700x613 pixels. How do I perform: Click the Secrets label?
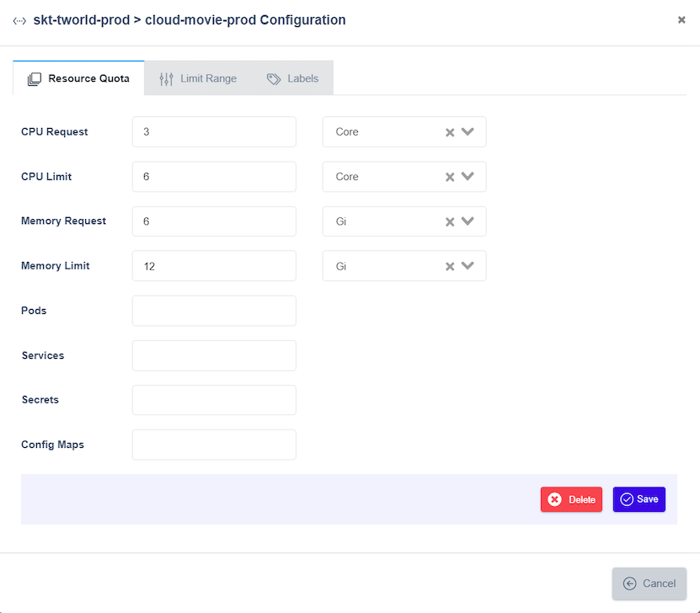point(40,400)
